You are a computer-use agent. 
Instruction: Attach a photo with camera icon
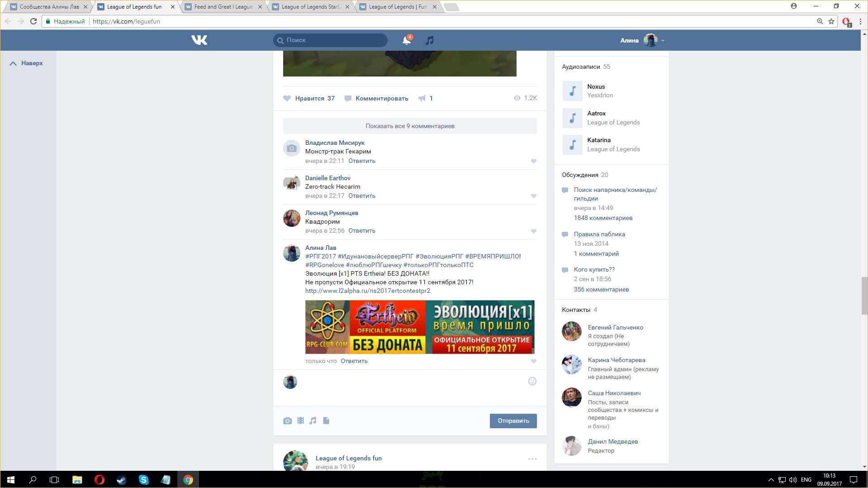[287, 421]
